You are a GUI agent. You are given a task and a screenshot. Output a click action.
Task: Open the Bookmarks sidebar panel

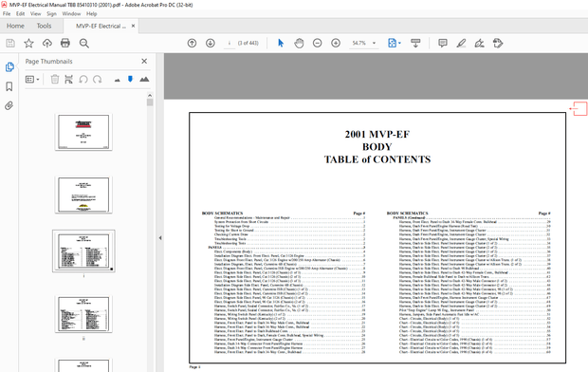pos(9,86)
